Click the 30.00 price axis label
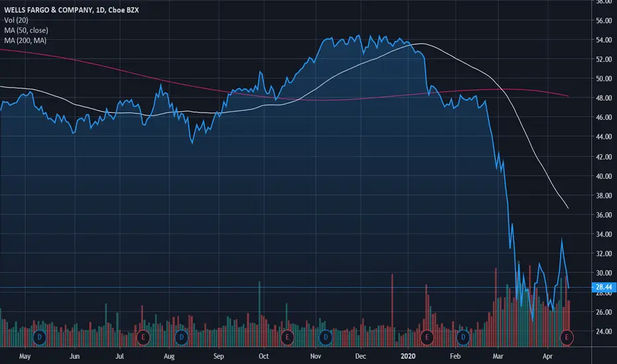The image size is (617, 364). click(x=604, y=273)
